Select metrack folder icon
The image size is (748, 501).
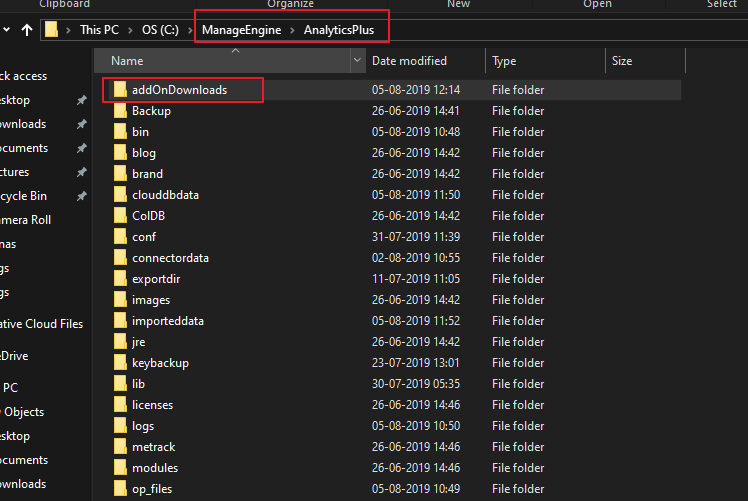(x=120, y=447)
